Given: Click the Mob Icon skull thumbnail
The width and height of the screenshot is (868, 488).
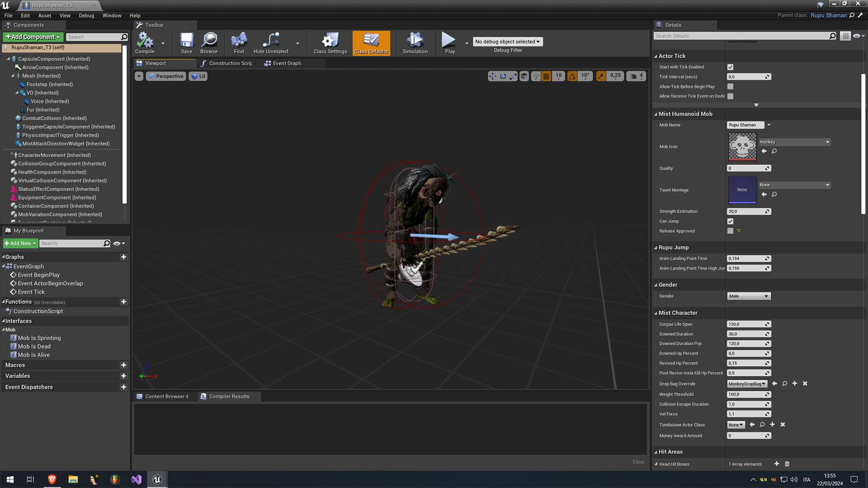Looking at the screenshot, I should tap(742, 146).
